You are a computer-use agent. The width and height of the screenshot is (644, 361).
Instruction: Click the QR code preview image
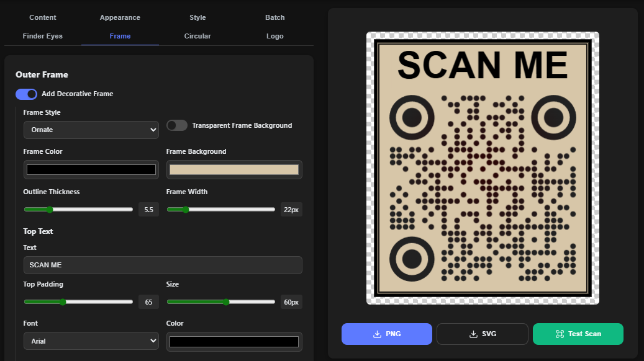483,168
